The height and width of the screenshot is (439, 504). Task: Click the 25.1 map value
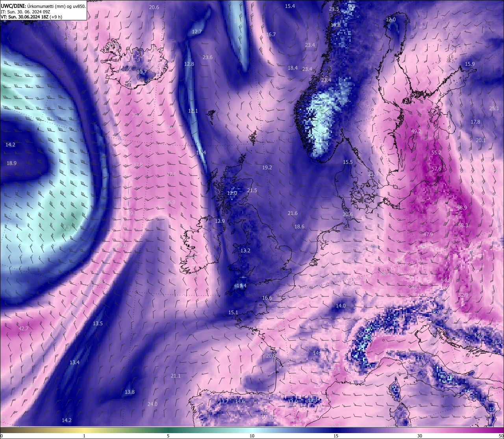click(494, 108)
